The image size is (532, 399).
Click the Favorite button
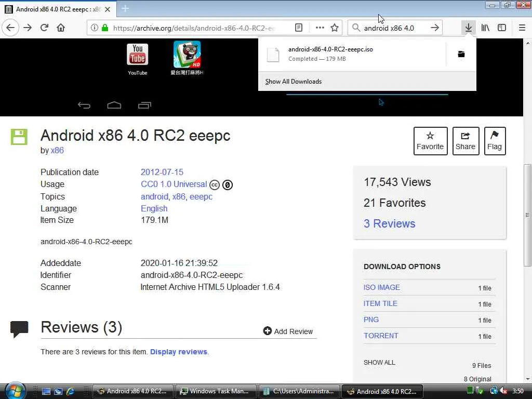(x=430, y=141)
